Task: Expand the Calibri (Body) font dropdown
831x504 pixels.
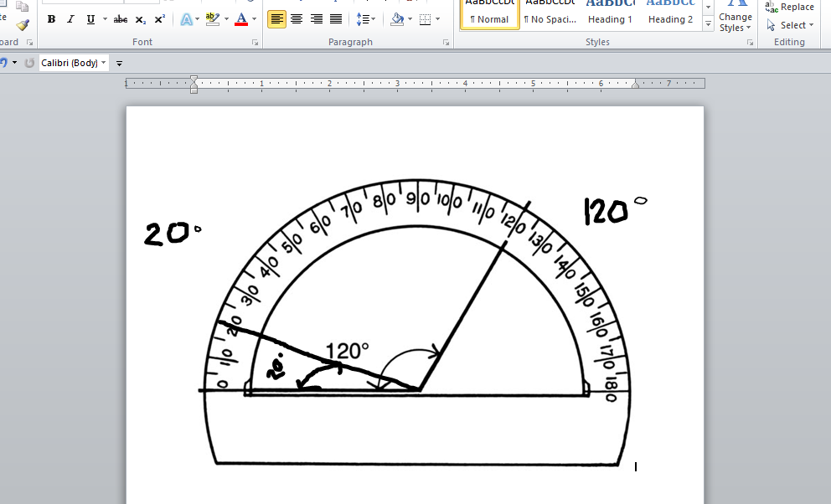Action: (x=104, y=63)
